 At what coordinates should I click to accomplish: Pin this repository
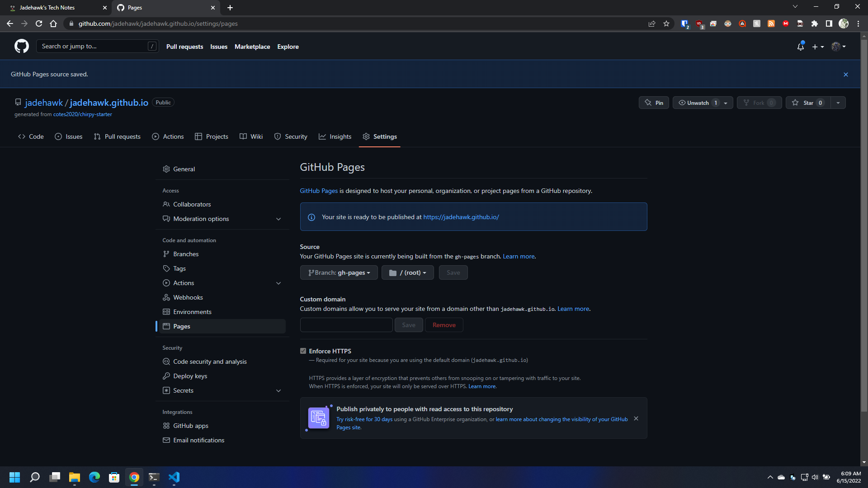pos(654,103)
